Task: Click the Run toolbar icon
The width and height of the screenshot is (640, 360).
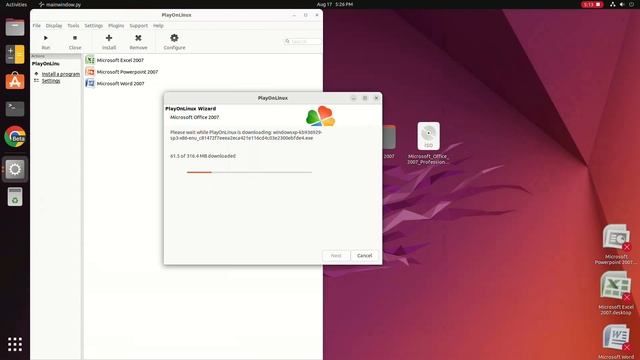Action: tap(46, 38)
